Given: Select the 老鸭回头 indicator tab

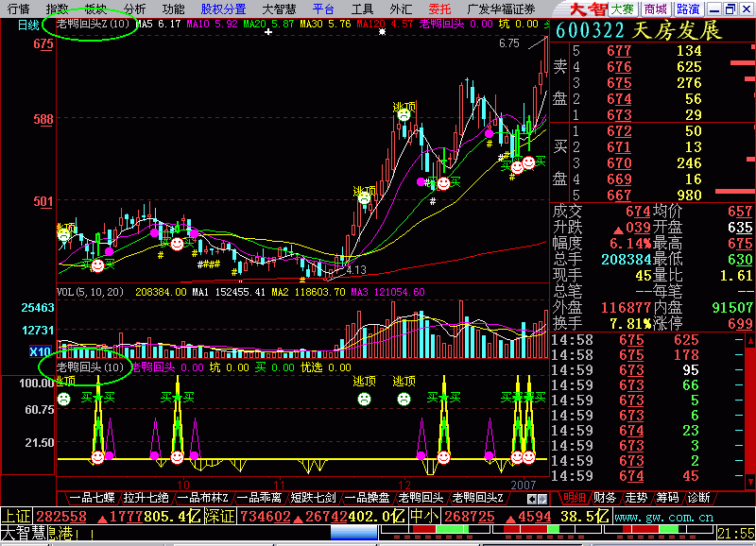Looking at the screenshot, I should pyautogui.click(x=421, y=498).
